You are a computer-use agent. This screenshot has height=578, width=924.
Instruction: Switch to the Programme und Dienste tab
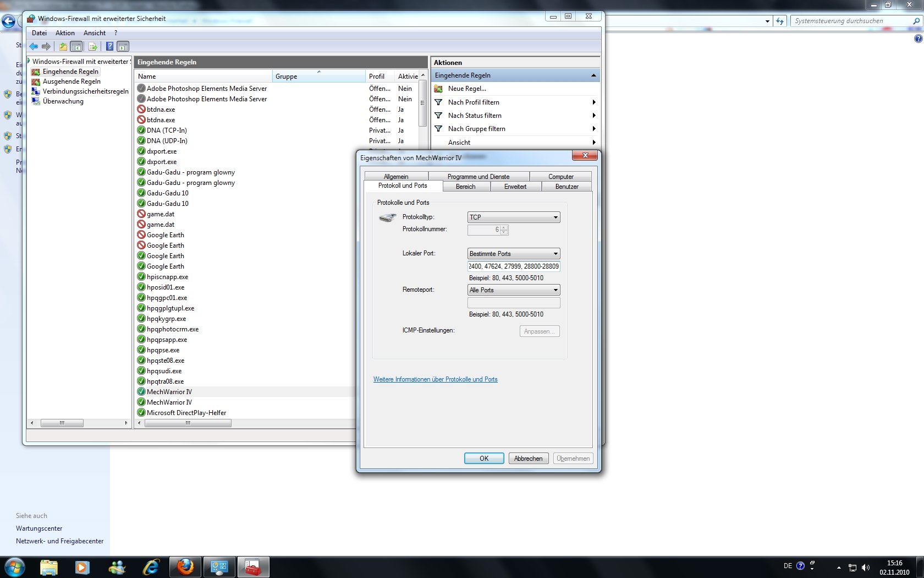pyautogui.click(x=479, y=177)
